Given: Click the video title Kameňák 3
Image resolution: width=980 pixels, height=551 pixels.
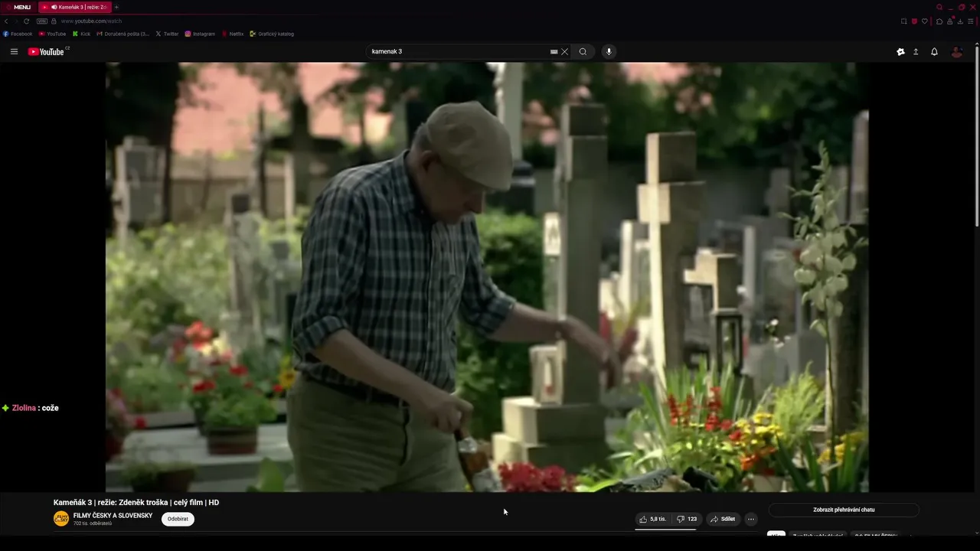Looking at the screenshot, I should coord(136,503).
